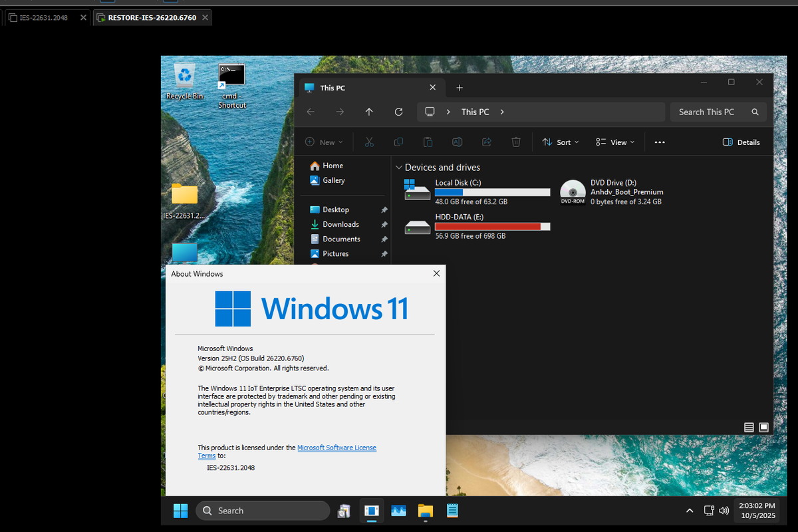
Task: Open Gallery in the navigation pane
Action: (x=328, y=180)
